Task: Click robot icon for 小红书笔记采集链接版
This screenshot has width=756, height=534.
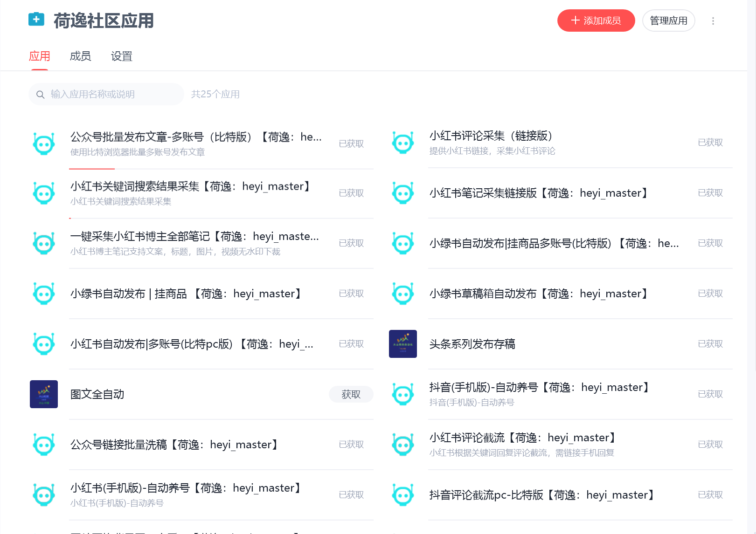Action: point(403,193)
